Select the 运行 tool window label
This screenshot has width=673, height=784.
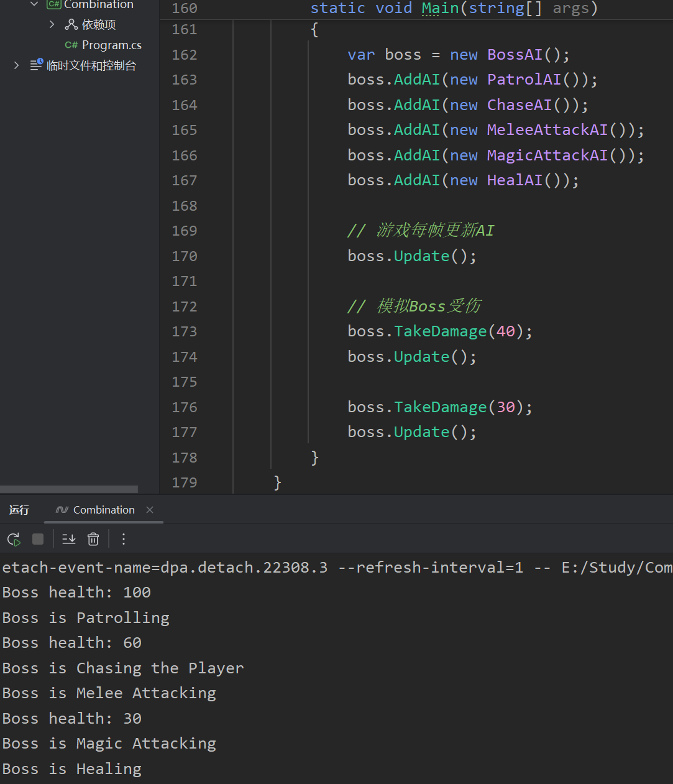(x=19, y=510)
